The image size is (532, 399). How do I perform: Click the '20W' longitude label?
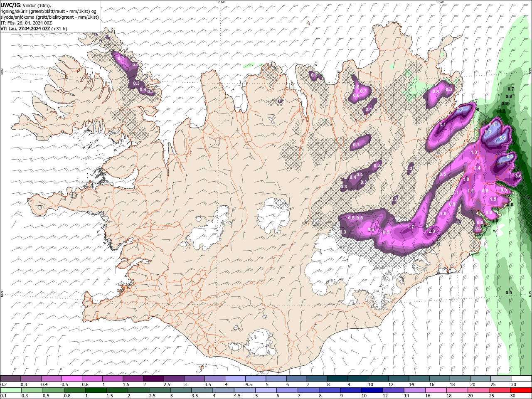pyautogui.click(x=221, y=2)
